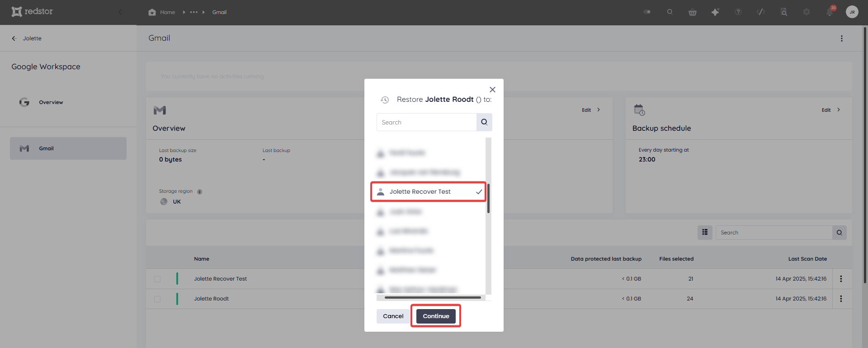The height and width of the screenshot is (348, 868).
Task: Click the restore dialog horizontal scrollbar
Action: pos(433,298)
